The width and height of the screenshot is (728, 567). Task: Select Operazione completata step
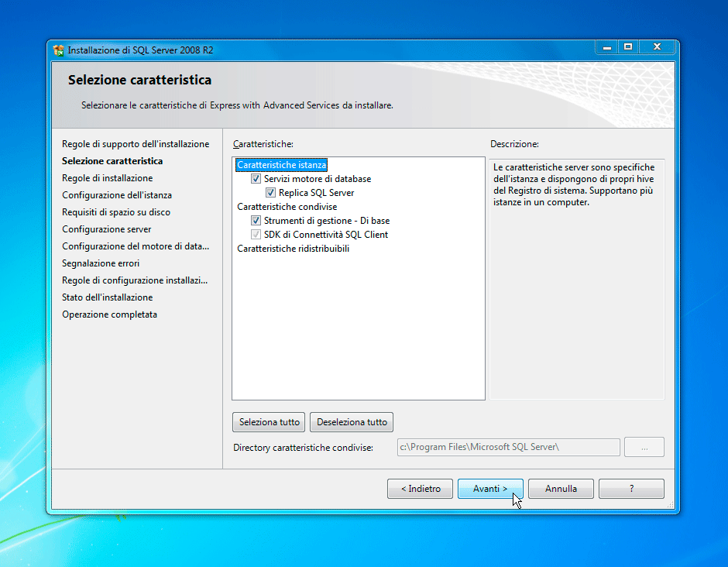pyautogui.click(x=109, y=314)
